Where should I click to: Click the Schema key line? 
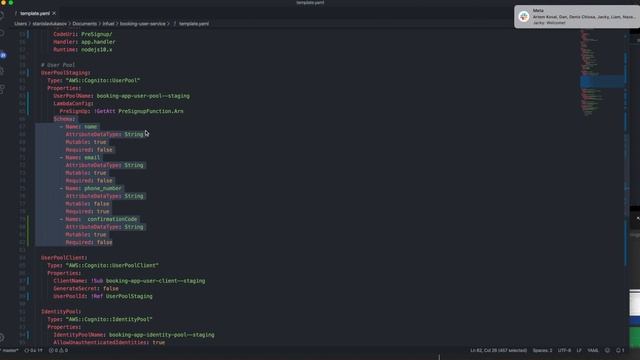click(x=64, y=119)
